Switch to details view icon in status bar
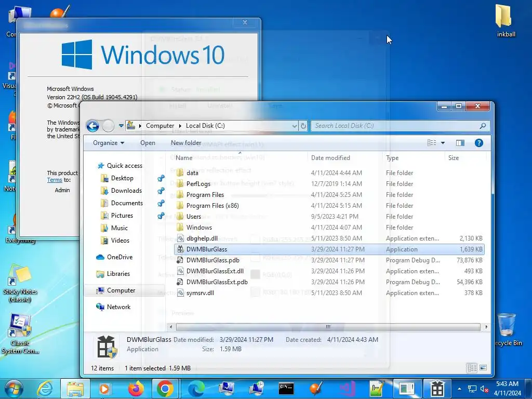 coord(472,368)
